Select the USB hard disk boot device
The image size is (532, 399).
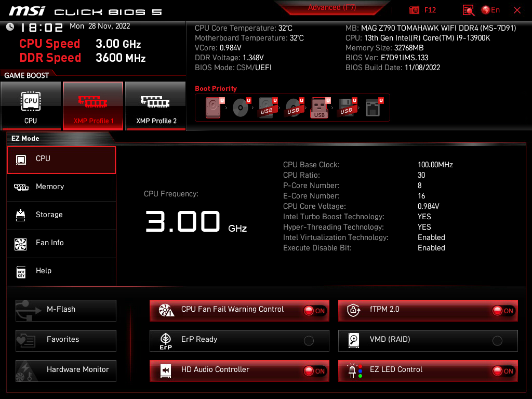pos(268,108)
